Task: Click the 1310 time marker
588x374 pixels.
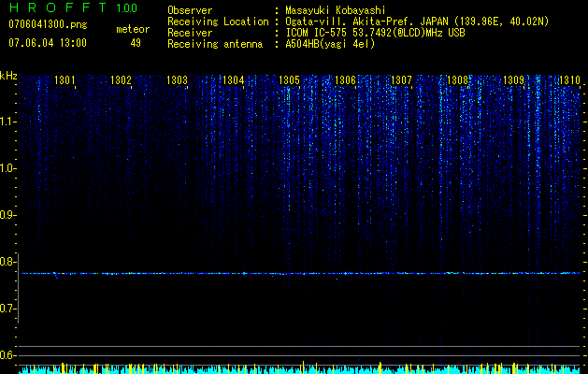Action: tap(569, 80)
